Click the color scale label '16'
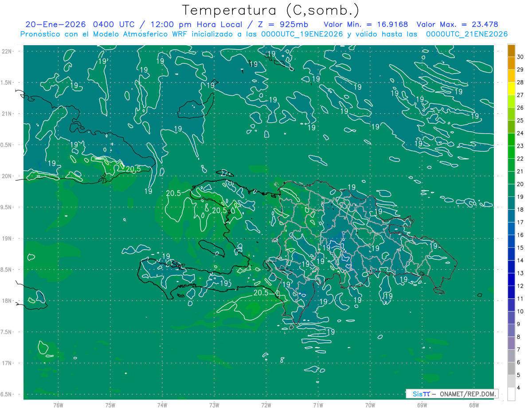The height and width of the screenshot is (411, 532). [x=520, y=235]
